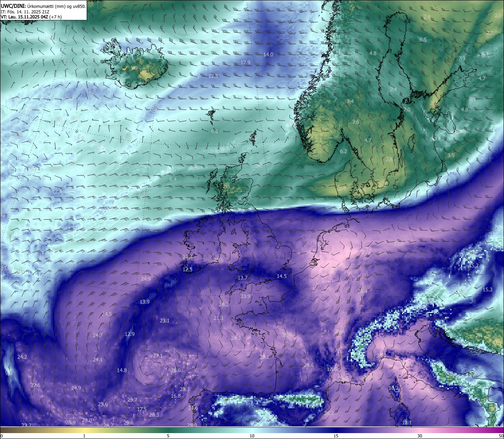Image resolution: width=504 pixels, height=439 pixels.
Task: Select the 27.0 value label
Action: [x=398, y=245]
